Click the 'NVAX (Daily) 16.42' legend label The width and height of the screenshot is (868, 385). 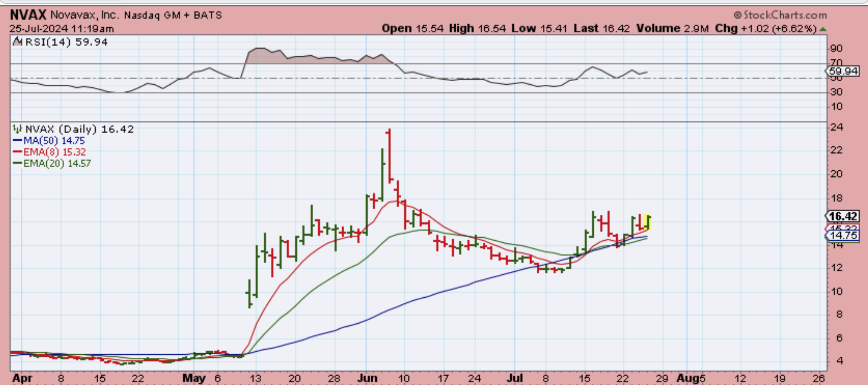point(80,129)
